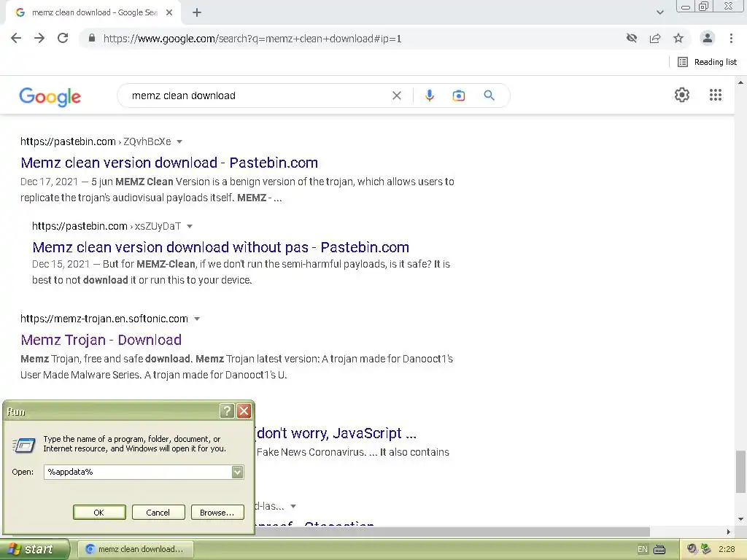Click the horizontal scrollbar right arrow
747x560 pixels.
[x=729, y=532]
